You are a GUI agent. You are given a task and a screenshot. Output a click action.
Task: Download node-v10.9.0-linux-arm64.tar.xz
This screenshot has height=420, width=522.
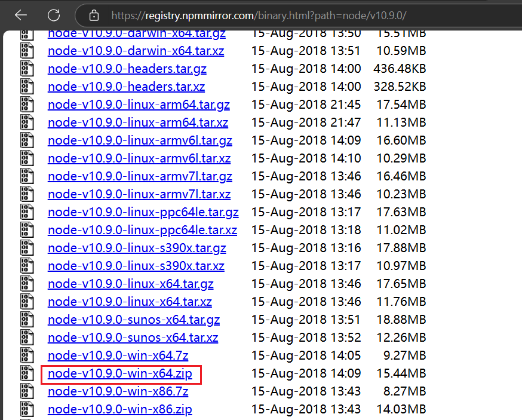138,123
